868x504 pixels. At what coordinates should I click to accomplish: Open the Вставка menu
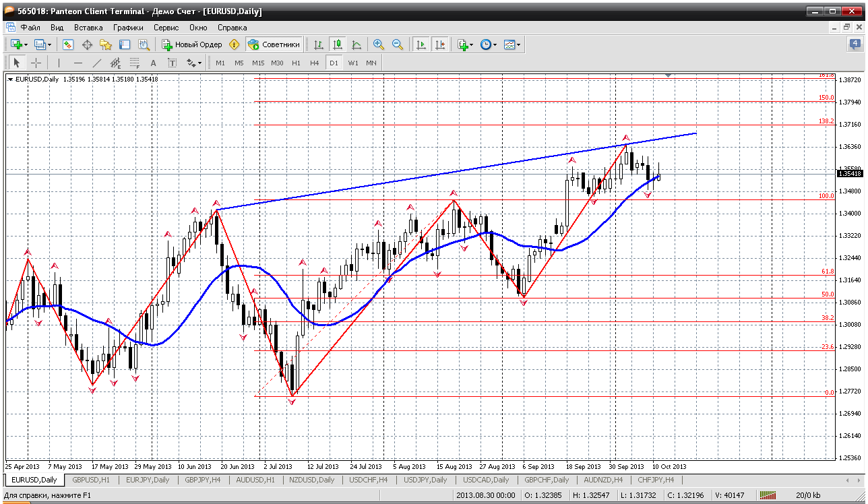click(88, 28)
